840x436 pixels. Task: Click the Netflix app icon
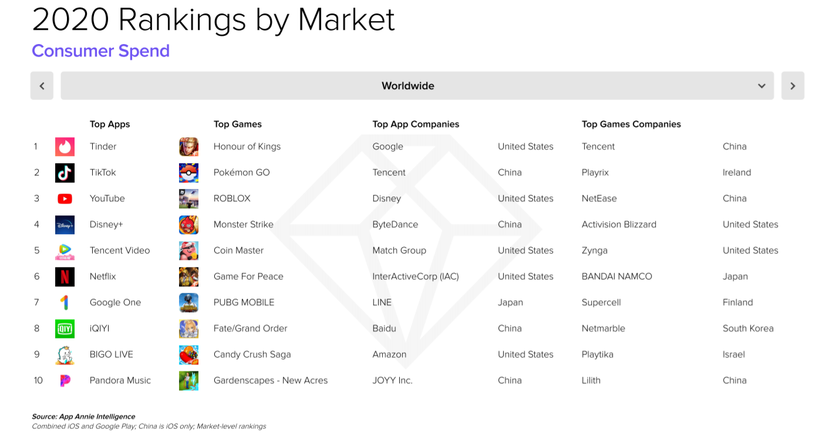65,277
